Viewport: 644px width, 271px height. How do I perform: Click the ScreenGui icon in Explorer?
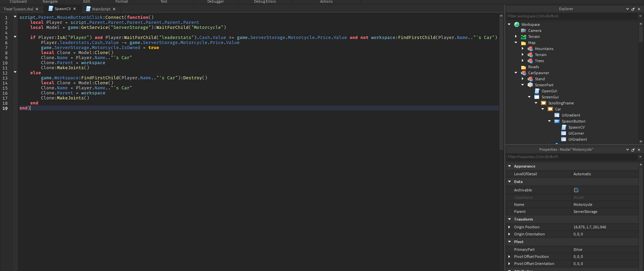(x=536, y=97)
